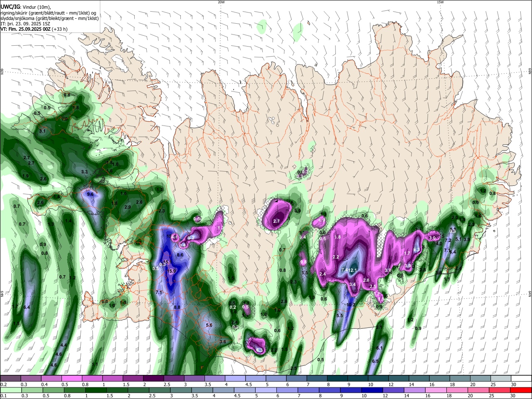532x399 pixels.
Task: Click the blue 8 rain-scale swatch
Action: 330,390
